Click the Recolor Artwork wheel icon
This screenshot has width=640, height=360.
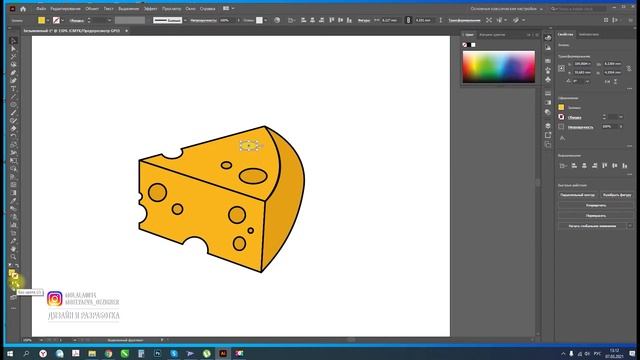click(x=277, y=20)
